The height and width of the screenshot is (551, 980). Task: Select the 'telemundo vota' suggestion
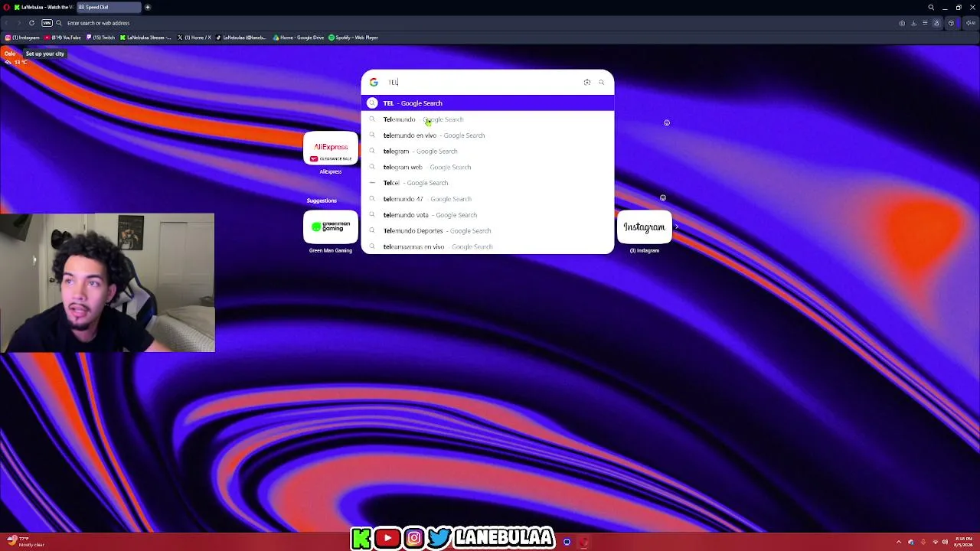tap(488, 215)
